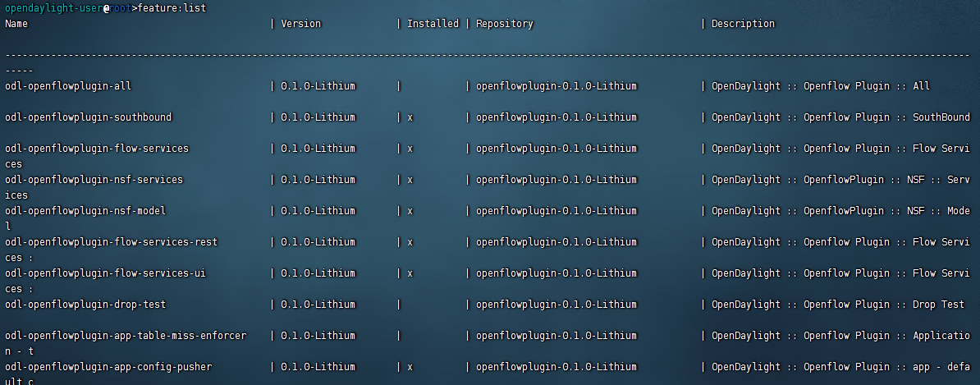Viewport: 980px width, 385px height.
Task: Click Installed 'x' in odl-openflowplugin-nsf-services row
Action: point(410,181)
